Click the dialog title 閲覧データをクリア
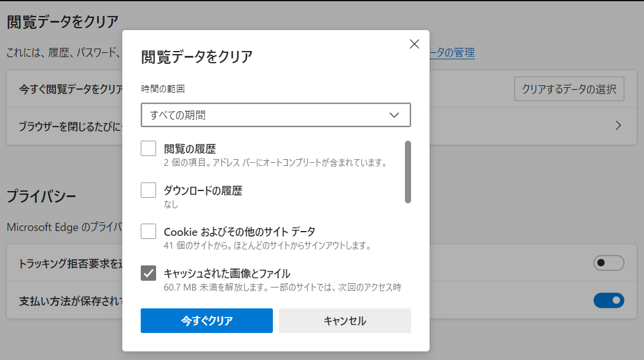The image size is (644, 360). (197, 57)
